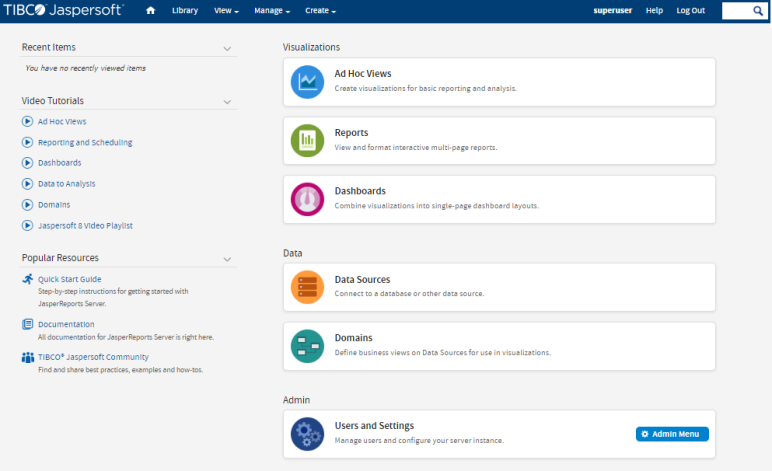The image size is (772, 471).
Task: Play the Domains video tutorial icon
Action: pyautogui.click(x=28, y=205)
